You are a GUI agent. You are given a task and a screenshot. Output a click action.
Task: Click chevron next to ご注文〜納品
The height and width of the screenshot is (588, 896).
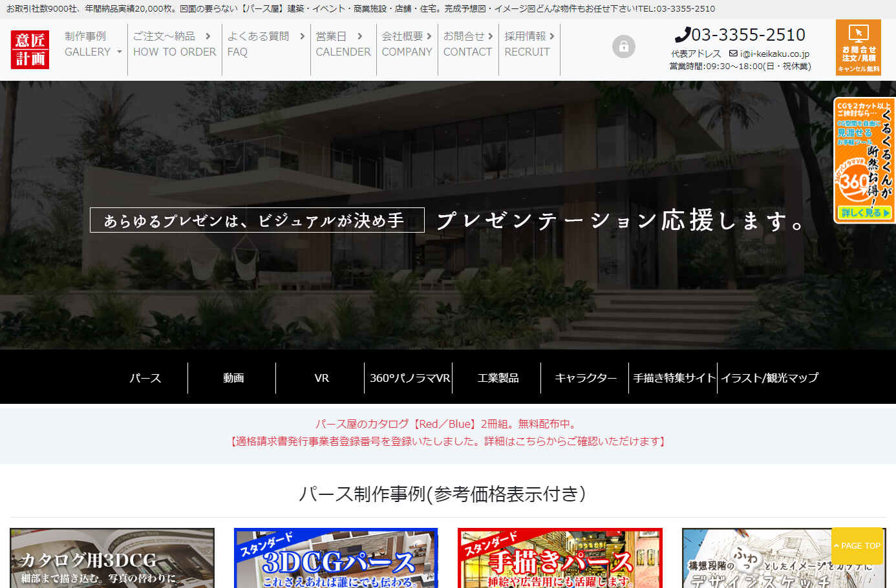pos(208,36)
